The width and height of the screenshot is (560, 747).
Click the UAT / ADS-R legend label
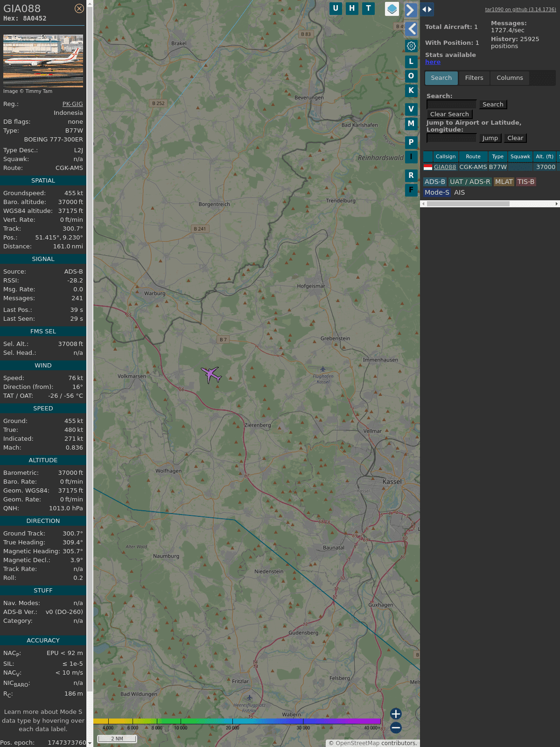pyautogui.click(x=470, y=182)
